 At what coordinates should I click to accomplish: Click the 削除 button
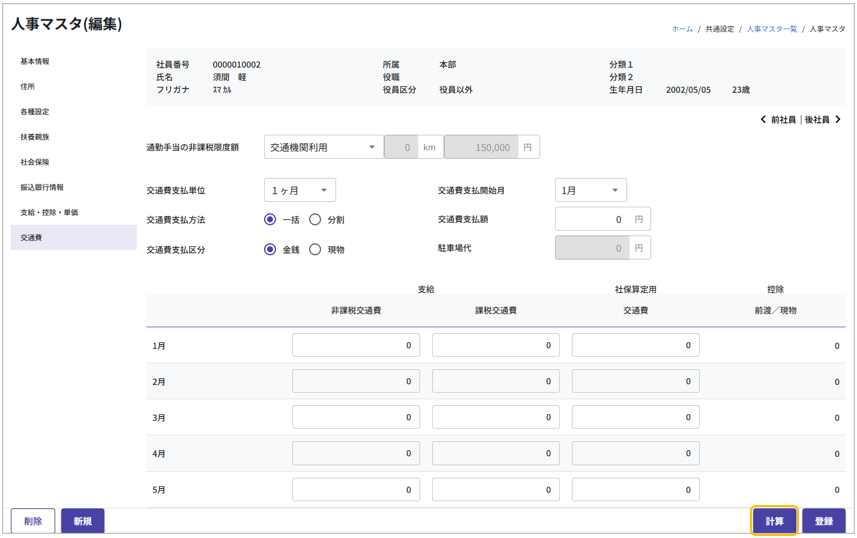[33, 521]
